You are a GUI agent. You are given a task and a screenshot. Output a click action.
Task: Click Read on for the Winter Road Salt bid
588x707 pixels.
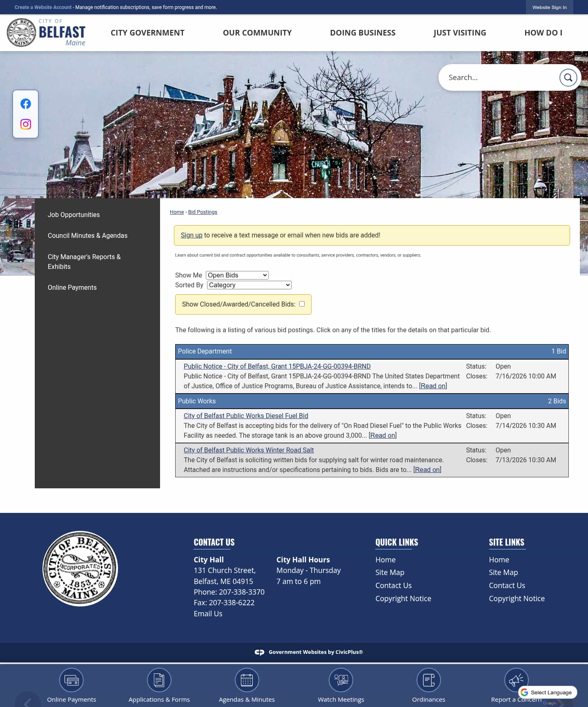[x=427, y=470]
